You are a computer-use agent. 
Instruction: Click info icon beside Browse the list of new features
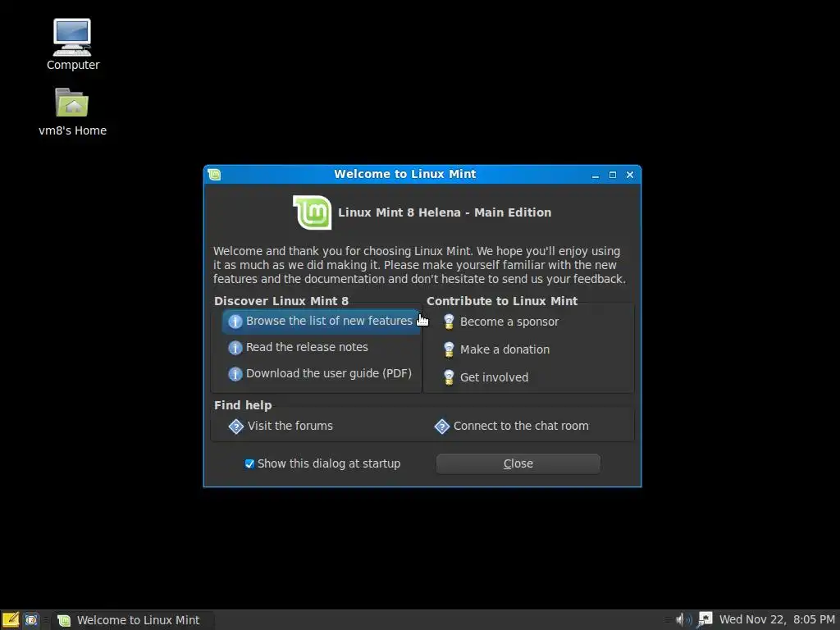(x=235, y=322)
